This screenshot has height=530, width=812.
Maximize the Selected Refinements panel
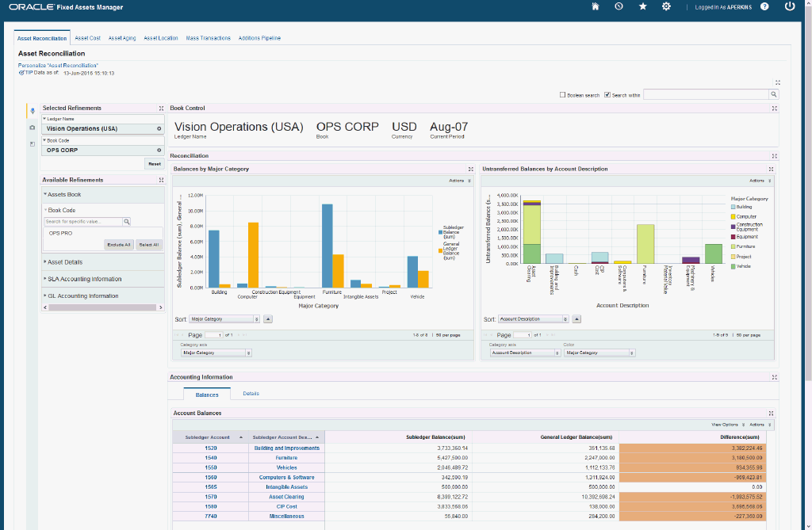point(161,109)
